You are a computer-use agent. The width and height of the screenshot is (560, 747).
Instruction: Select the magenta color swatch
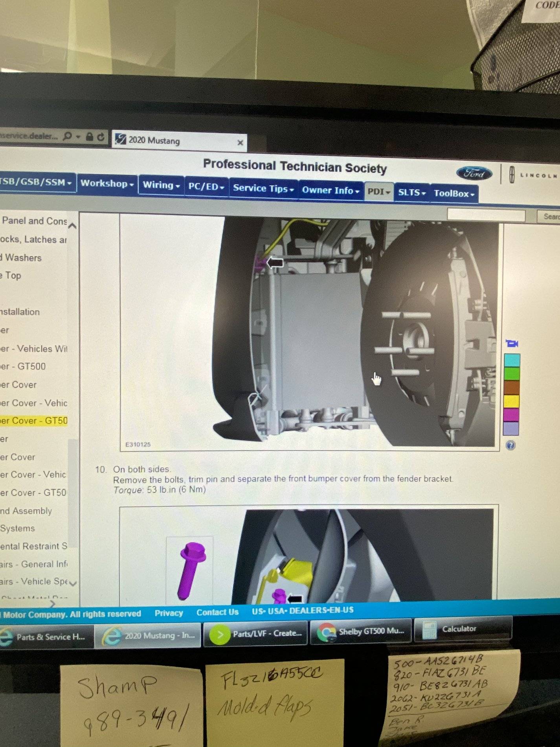(x=511, y=415)
